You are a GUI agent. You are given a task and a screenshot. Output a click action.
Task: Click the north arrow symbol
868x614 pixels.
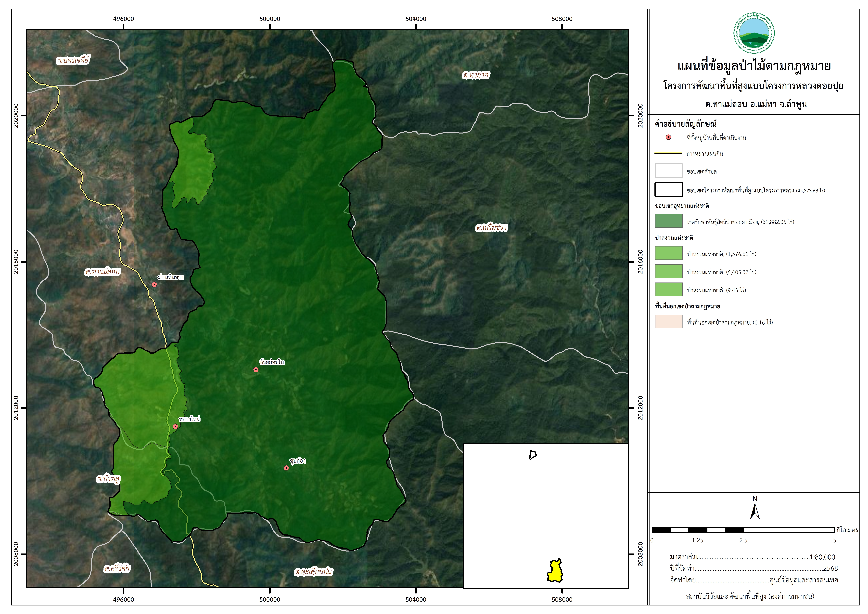[755, 511]
